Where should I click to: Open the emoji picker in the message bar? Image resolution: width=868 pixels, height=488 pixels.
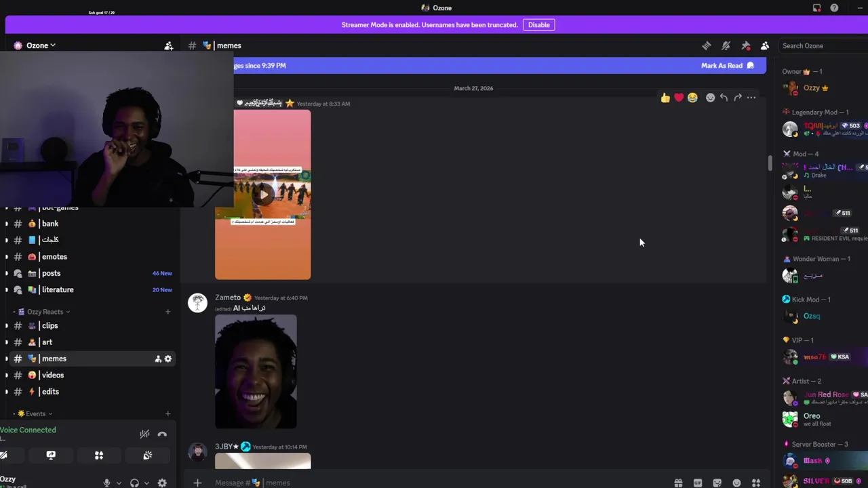click(737, 483)
